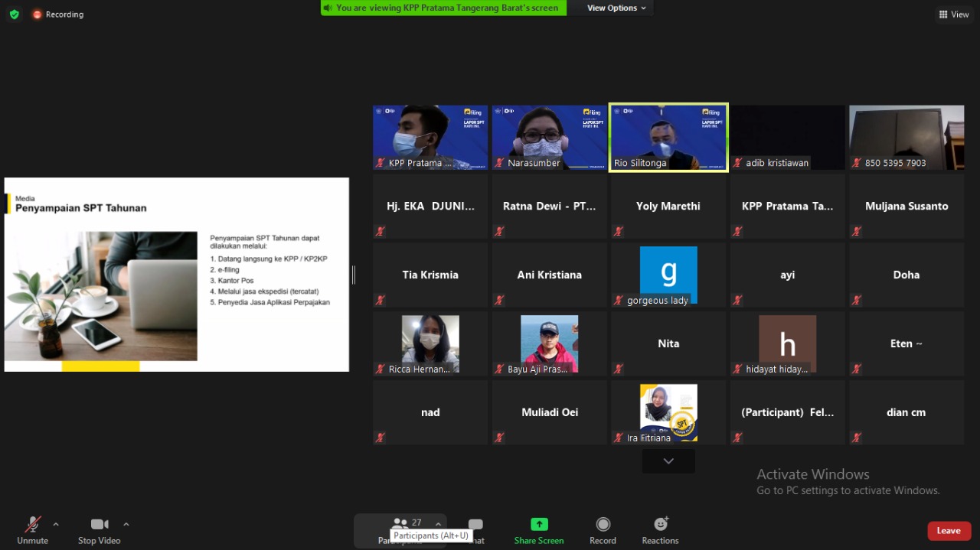Show next page of participants chevron
The width and height of the screenshot is (980, 550).
coord(668,461)
